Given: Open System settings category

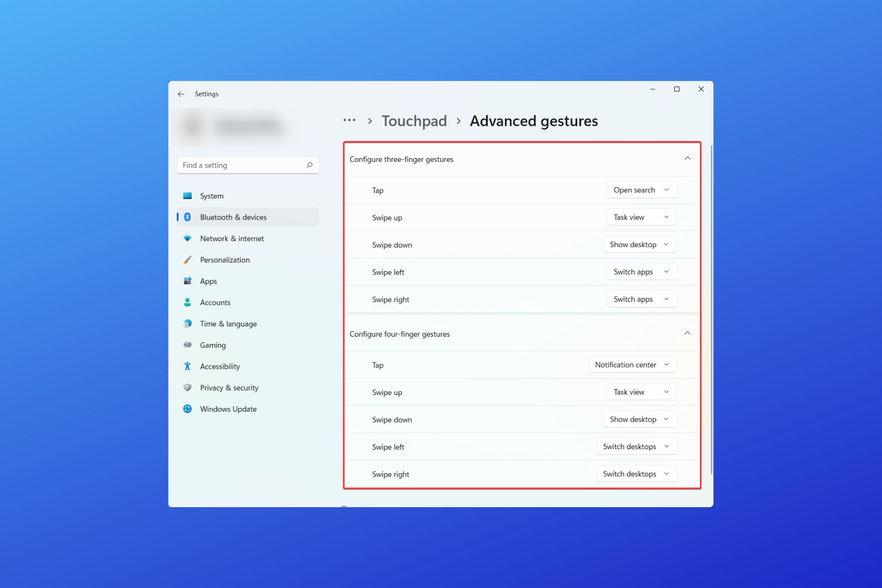Looking at the screenshot, I should pyautogui.click(x=248, y=196).
